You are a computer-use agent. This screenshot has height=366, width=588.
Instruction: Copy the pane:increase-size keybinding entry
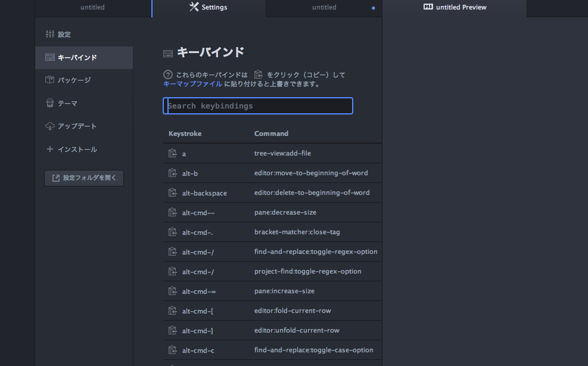pos(172,291)
